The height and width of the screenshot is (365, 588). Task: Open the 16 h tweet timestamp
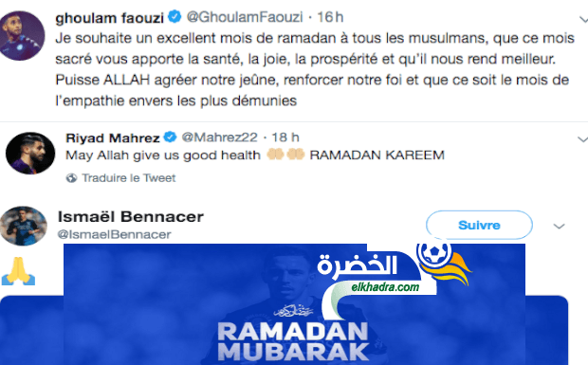pyautogui.click(x=330, y=17)
